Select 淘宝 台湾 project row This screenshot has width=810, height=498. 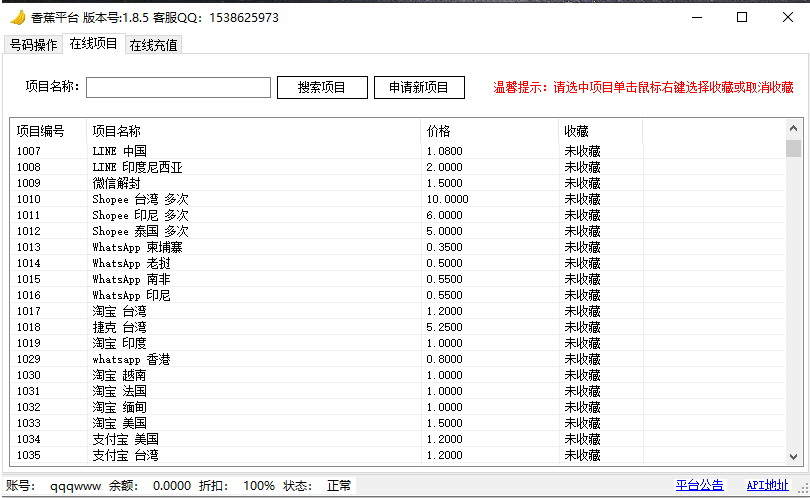(x=398, y=311)
